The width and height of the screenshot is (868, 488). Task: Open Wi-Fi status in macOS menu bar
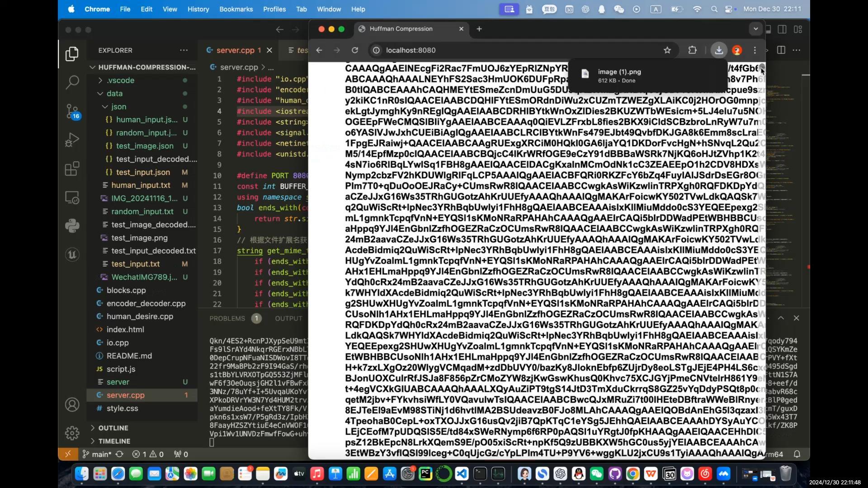(x=697, y=9)
